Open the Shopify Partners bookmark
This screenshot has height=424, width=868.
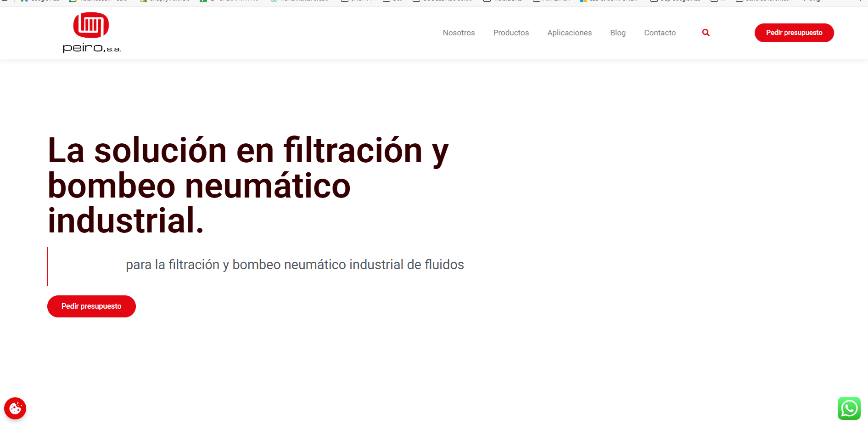coord(165,1)
